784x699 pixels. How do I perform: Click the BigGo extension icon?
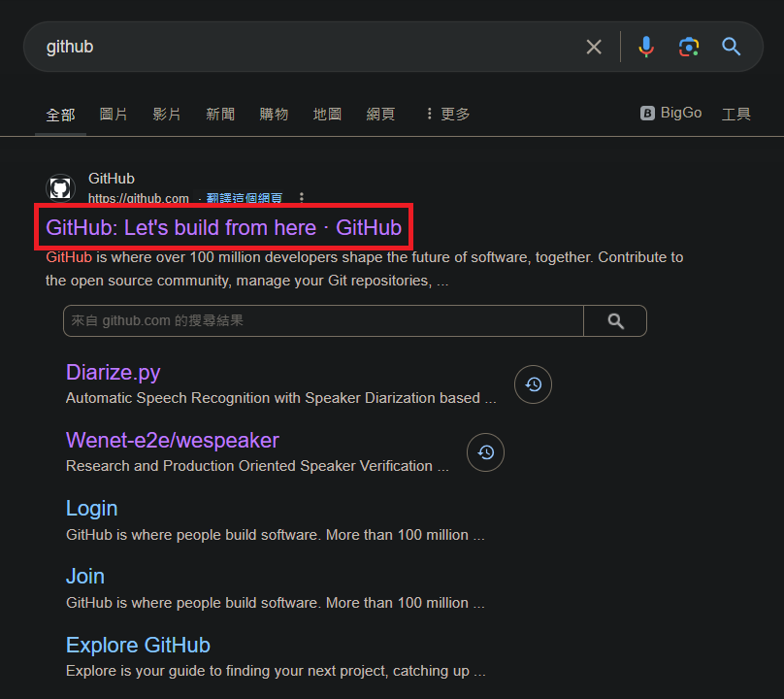[x=647, y=113]
